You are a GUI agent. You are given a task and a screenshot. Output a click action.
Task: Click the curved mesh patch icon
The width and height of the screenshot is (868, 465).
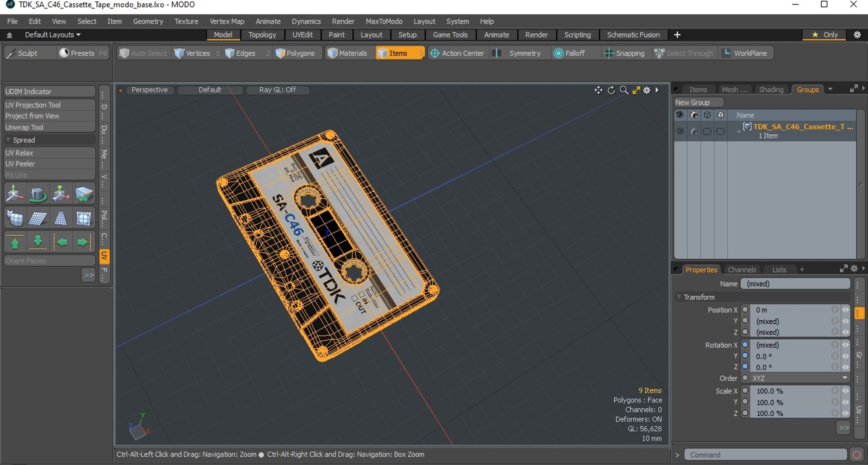point(14,218)
